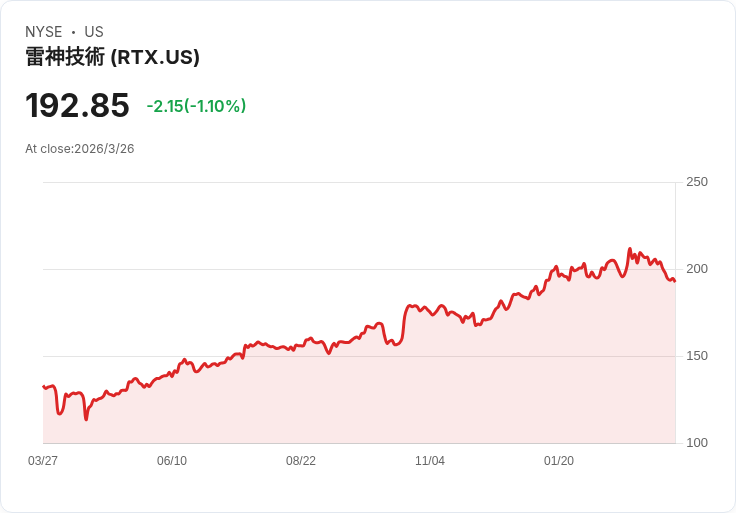
Task: Click the lowest dip of the price line
Action: (x=86, y=419)
